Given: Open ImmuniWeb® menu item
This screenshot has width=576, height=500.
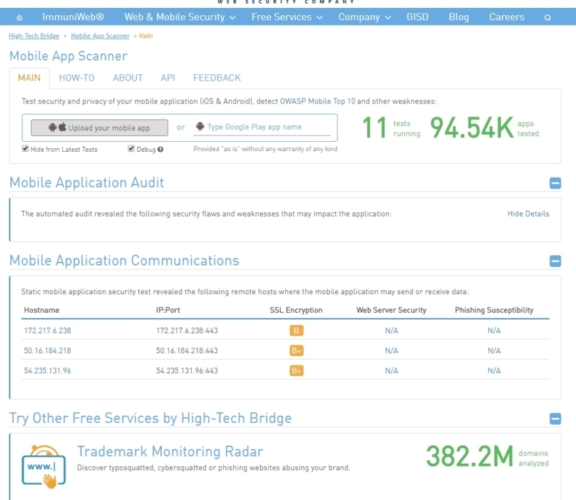Looking at the screenshot, I should (x=73, y=17).
